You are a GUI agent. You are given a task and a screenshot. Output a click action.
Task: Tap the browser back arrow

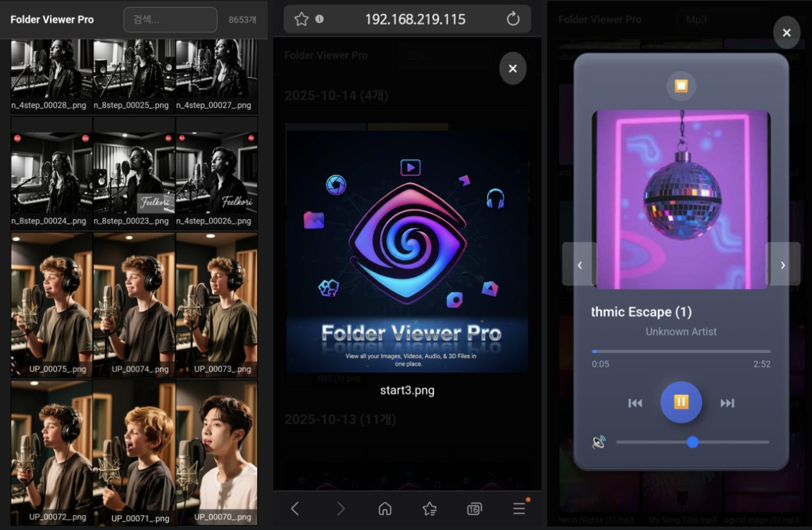(295, 508)
